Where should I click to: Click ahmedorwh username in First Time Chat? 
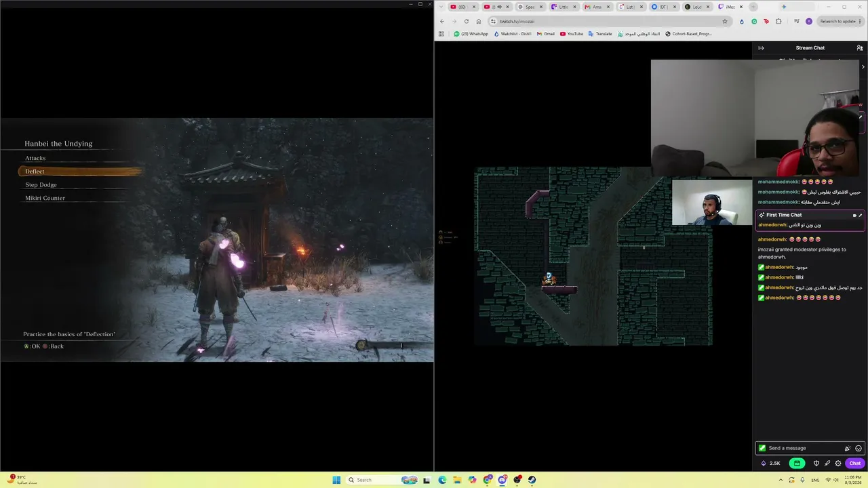772,225
